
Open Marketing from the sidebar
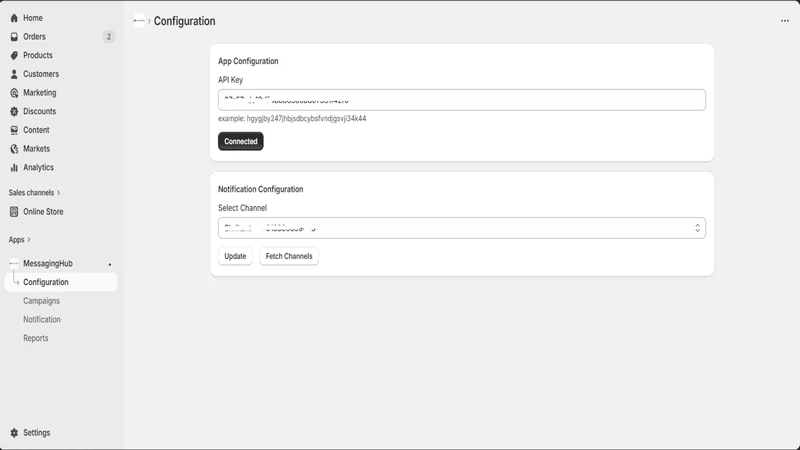point(39,93)
